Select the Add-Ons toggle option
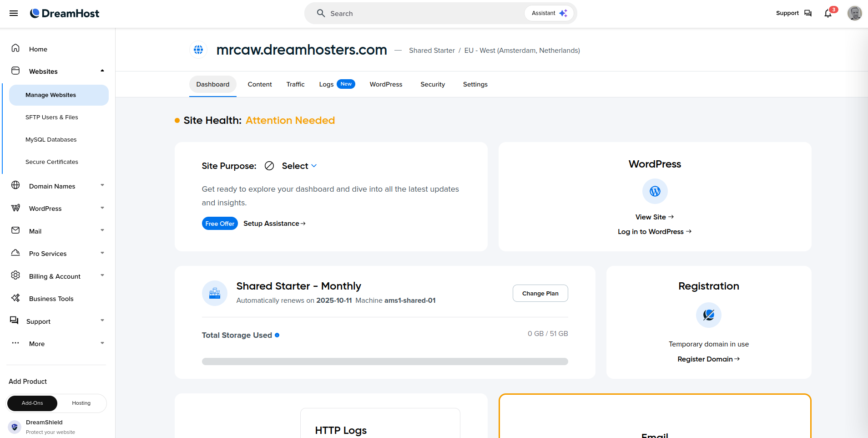This screenshot has width=868, height=438. [32, 403]
